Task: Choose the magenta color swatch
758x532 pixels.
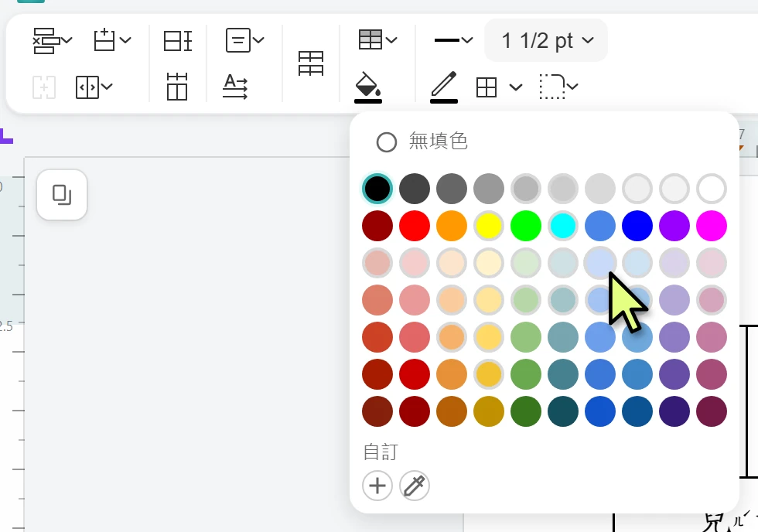Action: pos(711,226)
